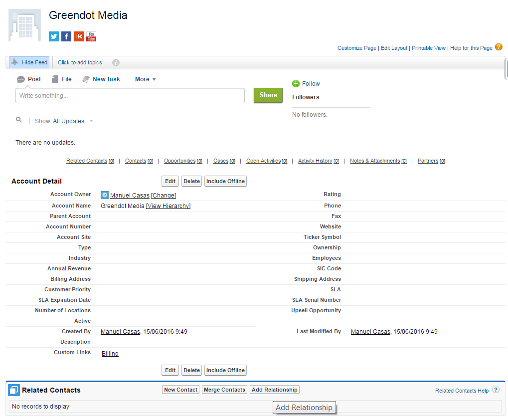Open Help for this Page link
The width and height of the screenshot is (508, 420).
[x=471, y=48]
